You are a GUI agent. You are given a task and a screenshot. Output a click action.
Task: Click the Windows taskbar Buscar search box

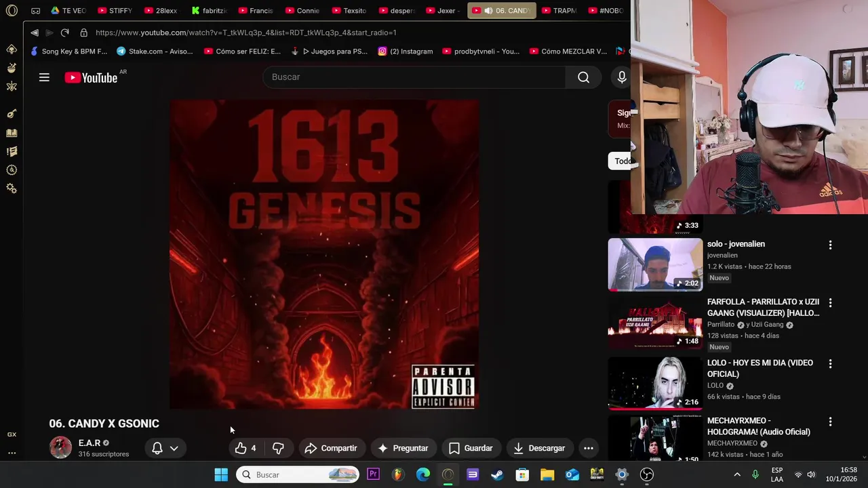pos(298,474)
